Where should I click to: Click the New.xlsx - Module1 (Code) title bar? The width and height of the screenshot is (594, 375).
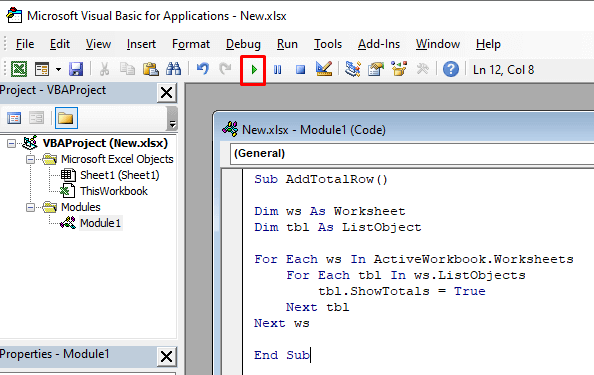(404, 130)
